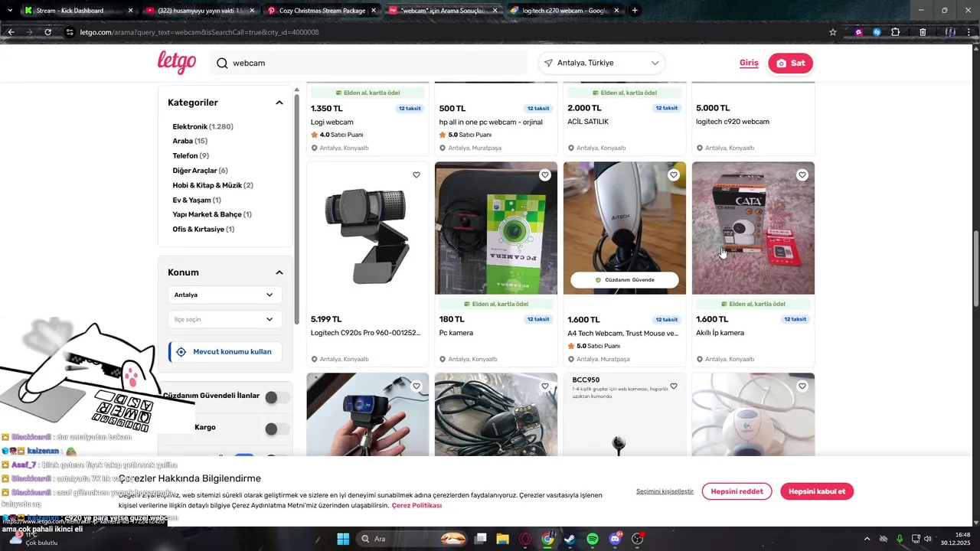Screen dimensions: 980x551
Task: Favorite the Akıllı İp kamera listing heart
Action: [x=802, y=174]
